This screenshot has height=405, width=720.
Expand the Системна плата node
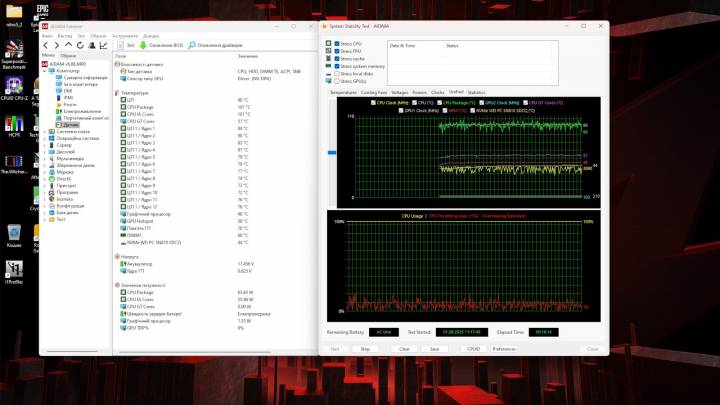click(x=45, y=131)
